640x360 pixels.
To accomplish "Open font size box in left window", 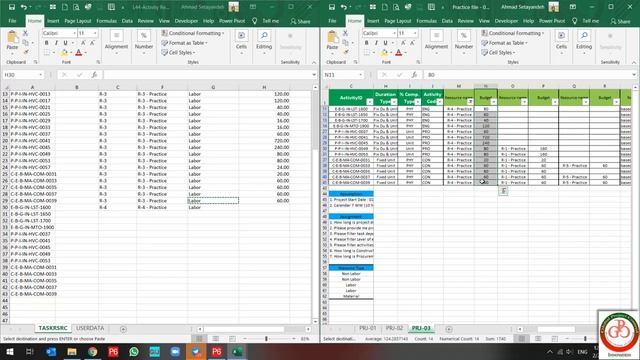I will 88,33.
